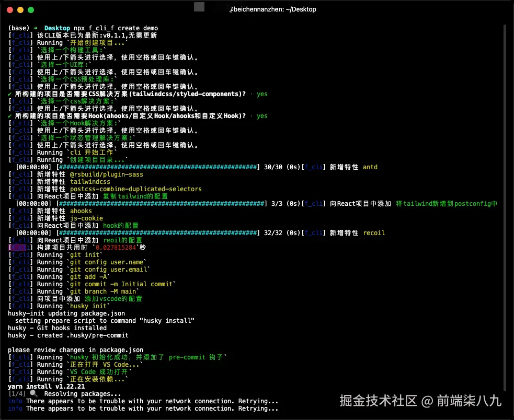Click the text 'reoil的配置'
The image size is (514, 420).
click(x=122, y=240)
